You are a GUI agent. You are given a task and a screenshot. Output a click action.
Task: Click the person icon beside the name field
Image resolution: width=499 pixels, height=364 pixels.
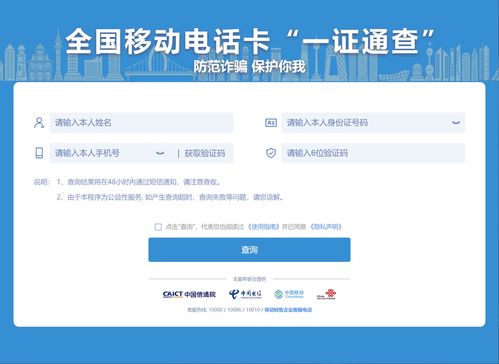pyautogui.click(x=39, y=123)
